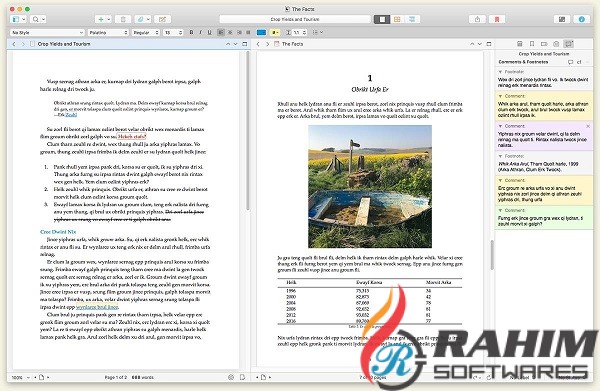This screenshot has height=391, width=600.
Task: Open Composition Mode icon
Action: [562, 19]
